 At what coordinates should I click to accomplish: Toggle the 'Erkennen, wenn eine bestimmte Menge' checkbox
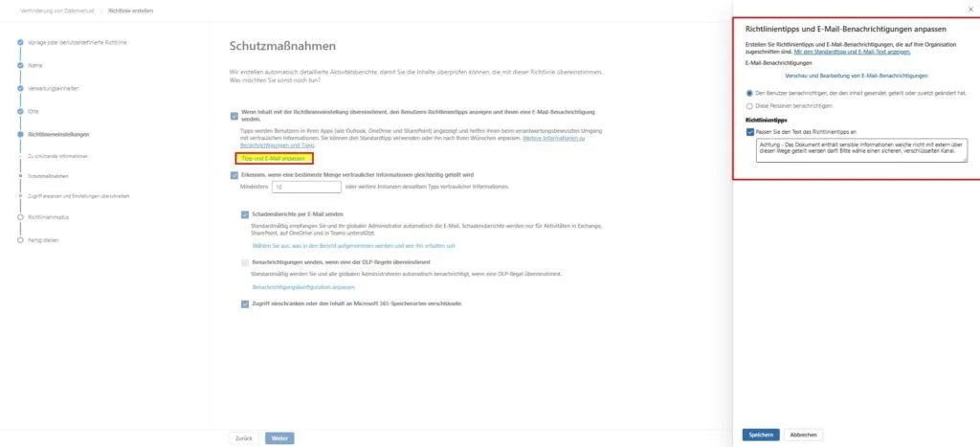click(234, 175)
